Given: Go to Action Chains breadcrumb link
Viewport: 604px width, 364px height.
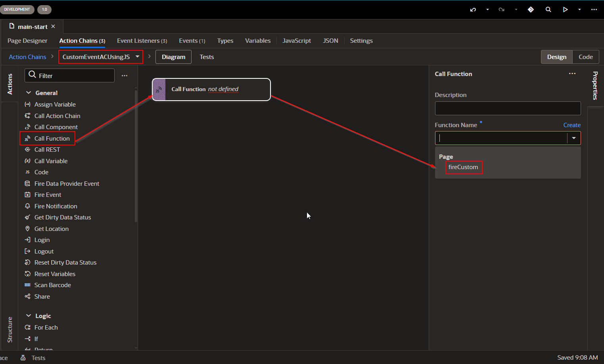Looking at the screenshot, I should (27, 57).
